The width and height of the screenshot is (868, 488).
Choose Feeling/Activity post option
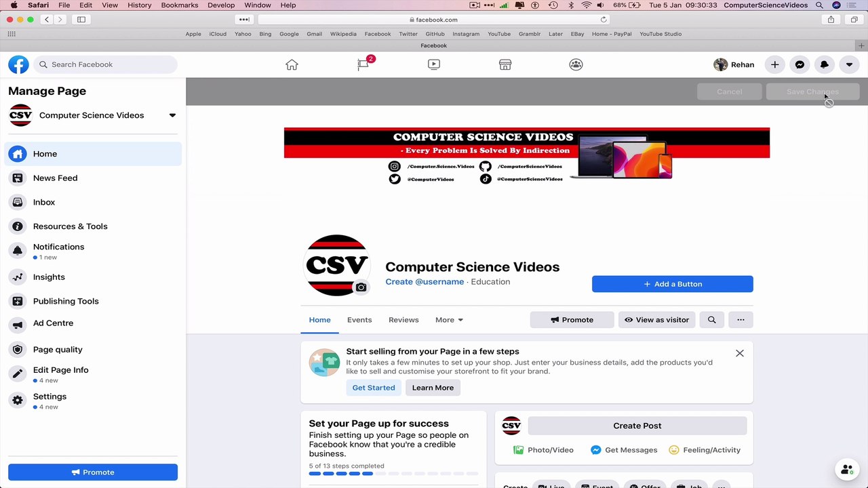pyautogui.click(x=705, y=450)
